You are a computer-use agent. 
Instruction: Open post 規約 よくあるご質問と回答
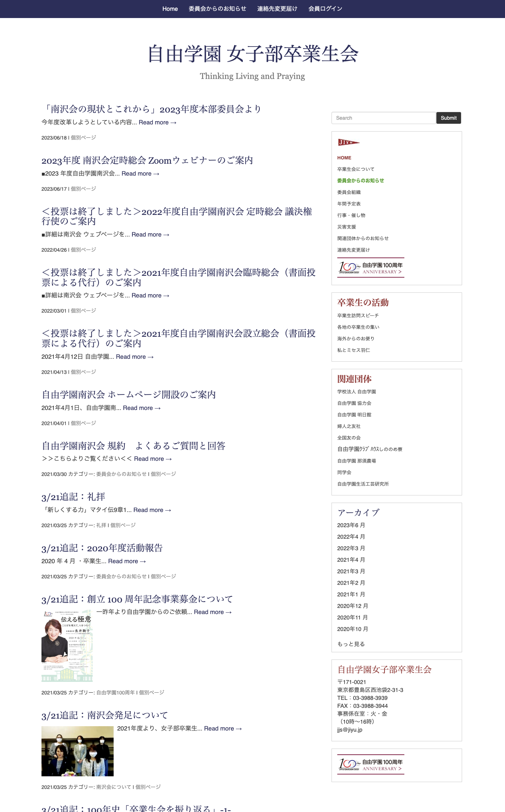(x=133, y=446)
